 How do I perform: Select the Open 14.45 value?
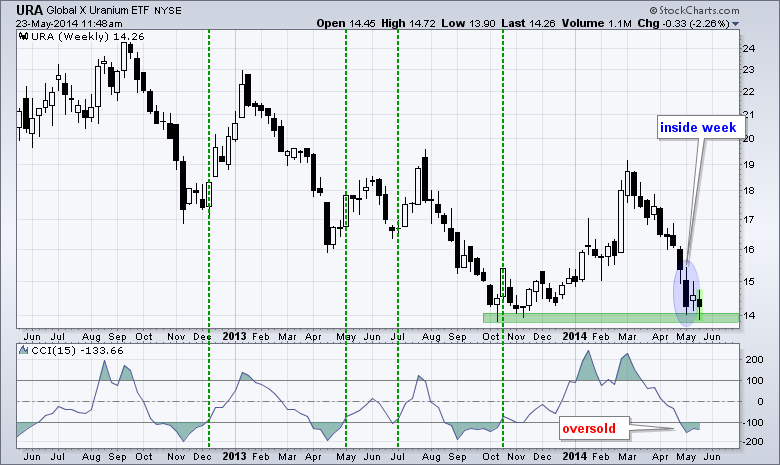pyautogui.click(x=346, y=23)
